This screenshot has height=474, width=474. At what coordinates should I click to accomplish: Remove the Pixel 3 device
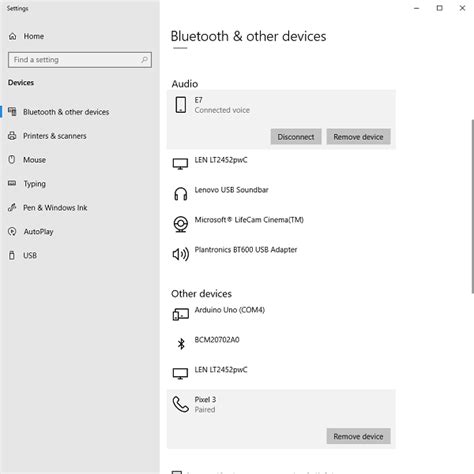pos(358,436)
